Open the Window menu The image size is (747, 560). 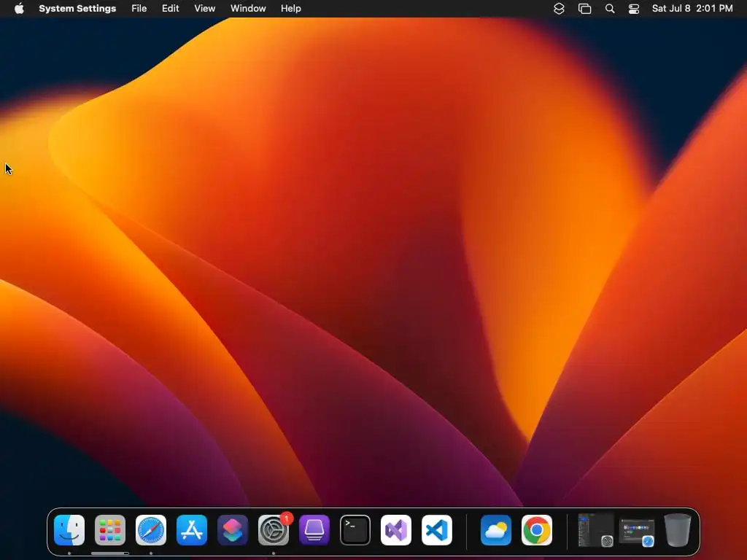248,9
